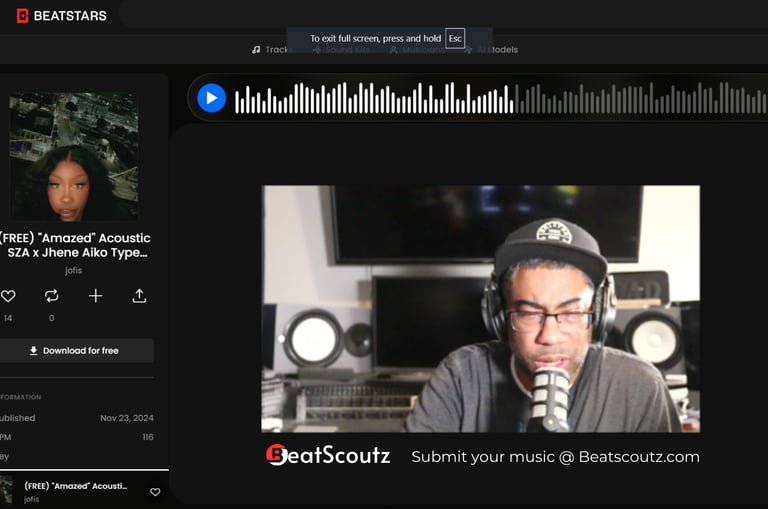Click the bottom player track thumbnail
The image size is (768, 509).
pyautogui.click(x=6, y=490)
